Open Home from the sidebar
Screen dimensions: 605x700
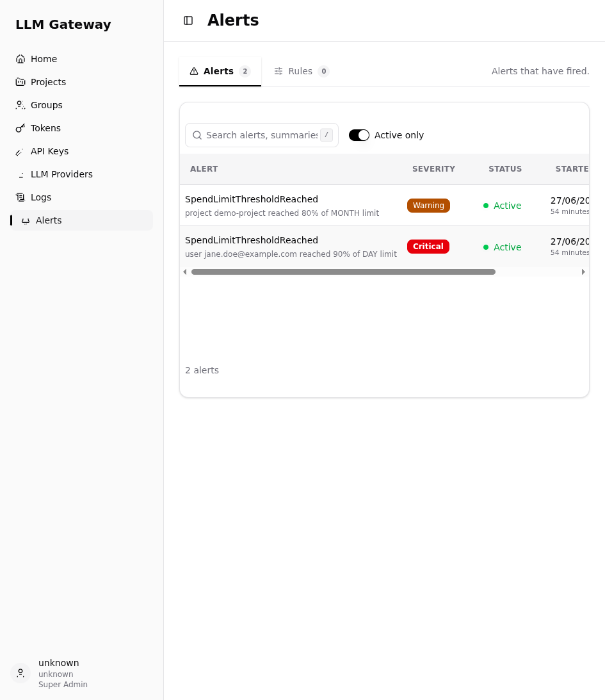(82, 59)
